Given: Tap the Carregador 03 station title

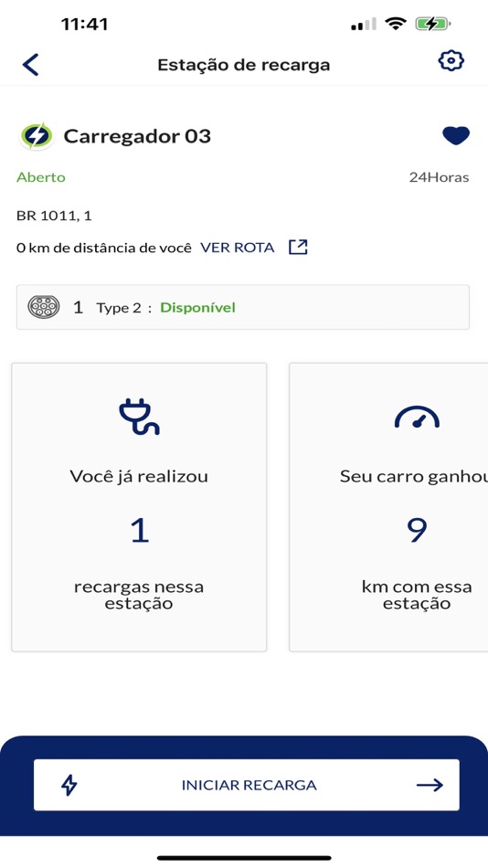Looking at the screenshot, I should click(137, 136).
